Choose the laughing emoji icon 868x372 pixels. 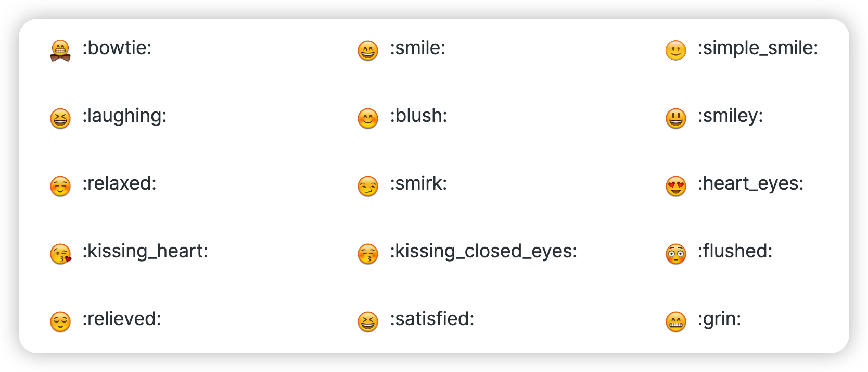60,118
